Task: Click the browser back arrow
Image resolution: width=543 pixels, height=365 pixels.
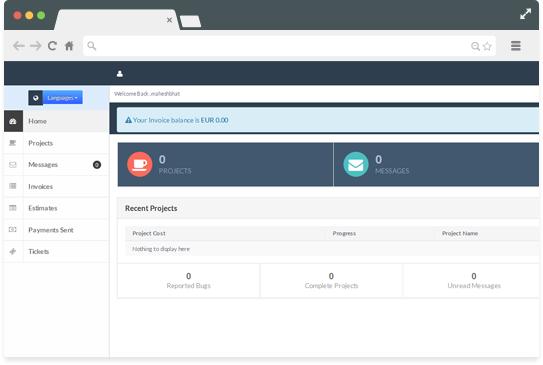Action: click(19, 46)
